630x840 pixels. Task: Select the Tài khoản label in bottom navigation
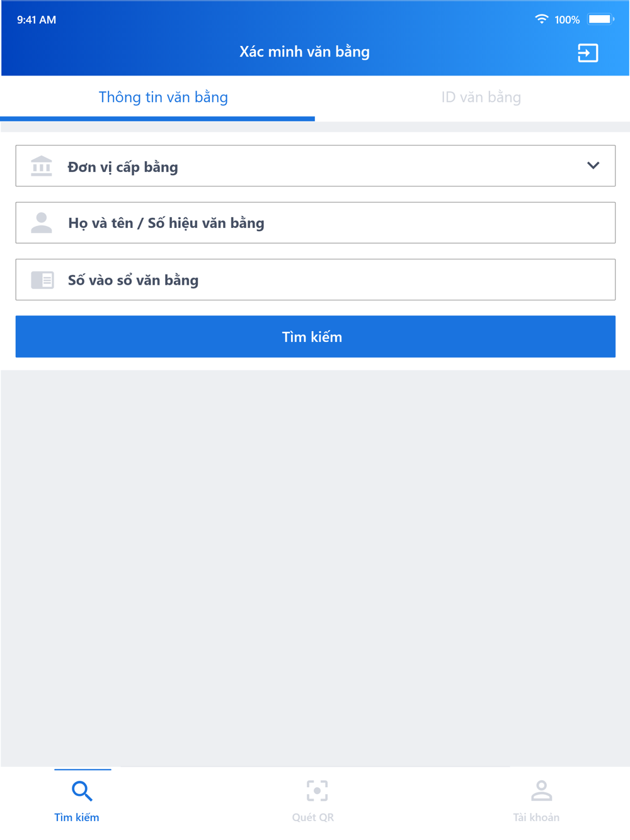[536, 817]
